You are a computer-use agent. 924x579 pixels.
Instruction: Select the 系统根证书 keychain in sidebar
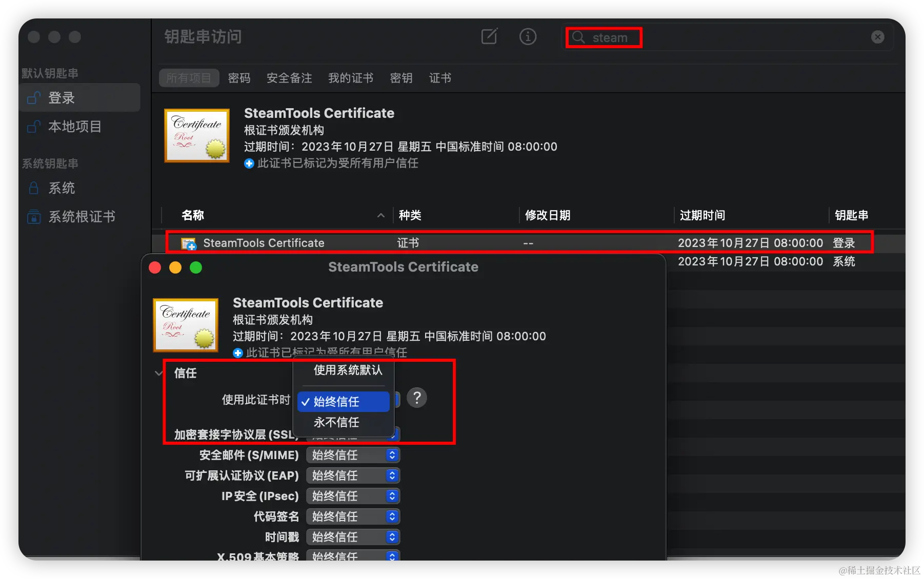pyautogui.click(x=80, y=216)
